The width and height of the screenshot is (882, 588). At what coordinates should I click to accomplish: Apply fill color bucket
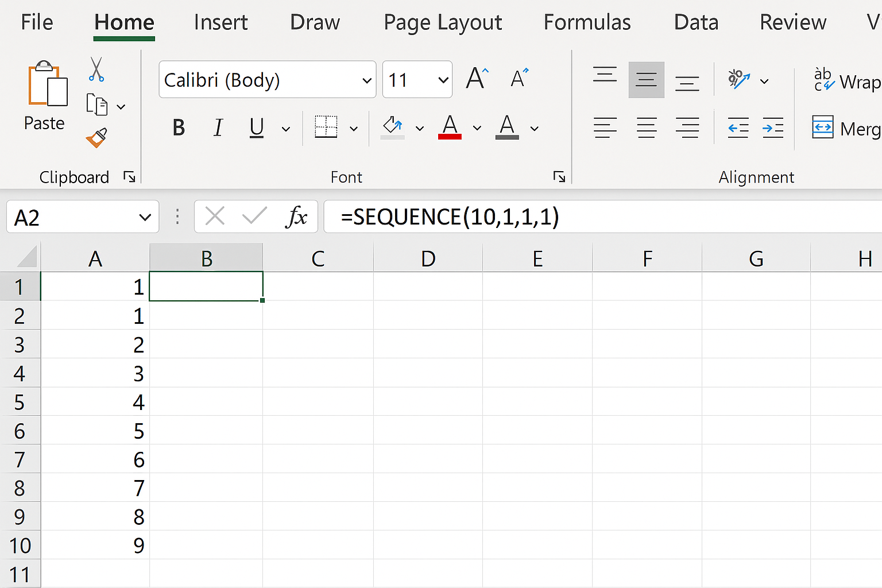[393, 127]
